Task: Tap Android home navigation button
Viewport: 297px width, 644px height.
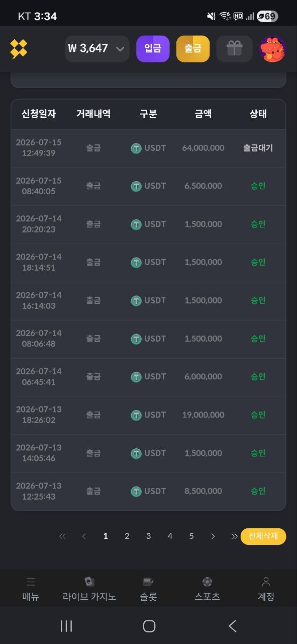Action: [x=149, y=626]
